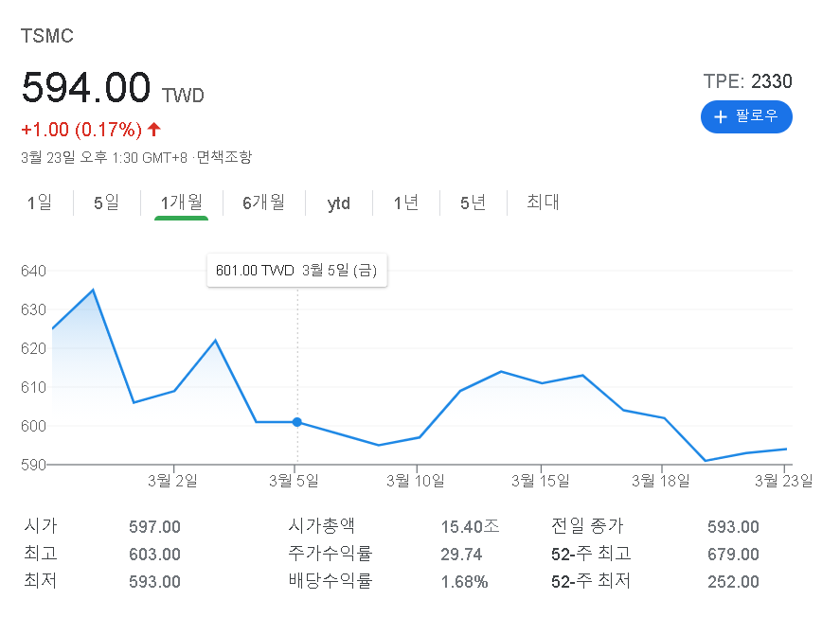Screen dimensions: 840x635
Task: Open the 면책조항 disclaimer link
Action: (x=223, y=157)
